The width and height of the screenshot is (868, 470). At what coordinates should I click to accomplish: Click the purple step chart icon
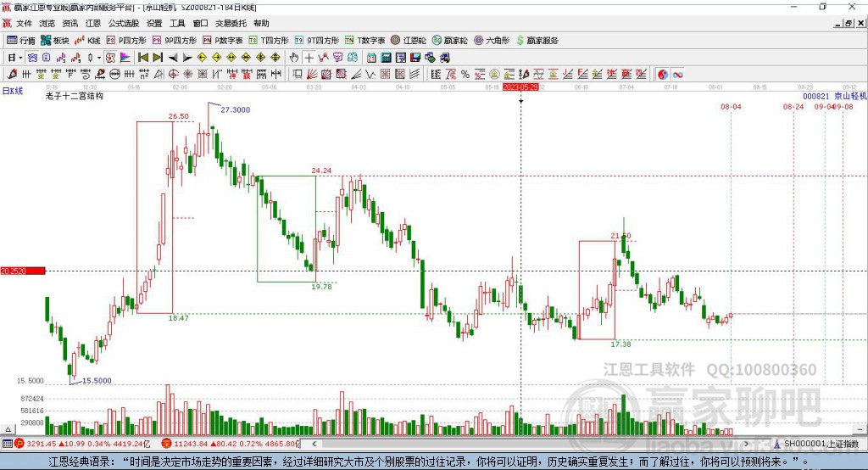[61, 58]
